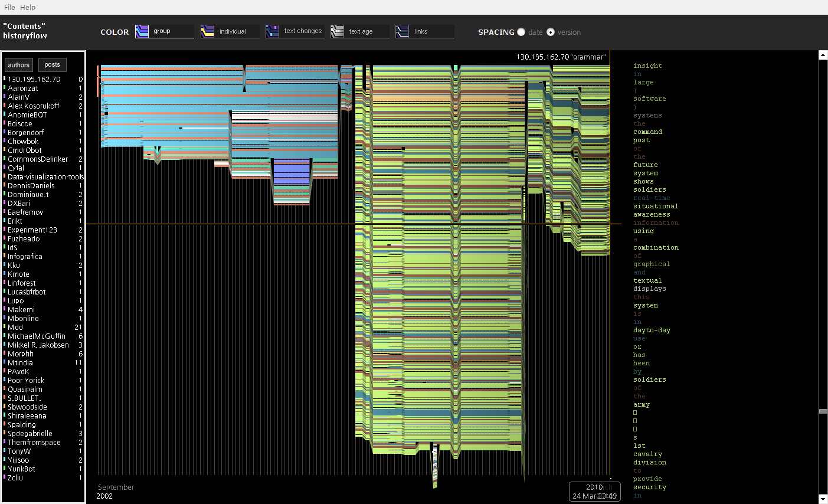Open the Help menu

click(x=28, y=7)
